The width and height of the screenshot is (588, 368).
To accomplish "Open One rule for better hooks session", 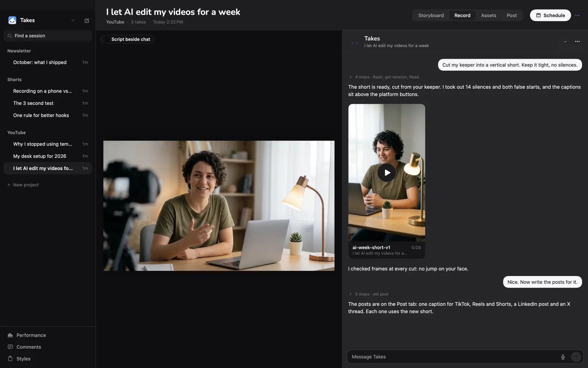I will pyautogui.click(x=48, y=115).
